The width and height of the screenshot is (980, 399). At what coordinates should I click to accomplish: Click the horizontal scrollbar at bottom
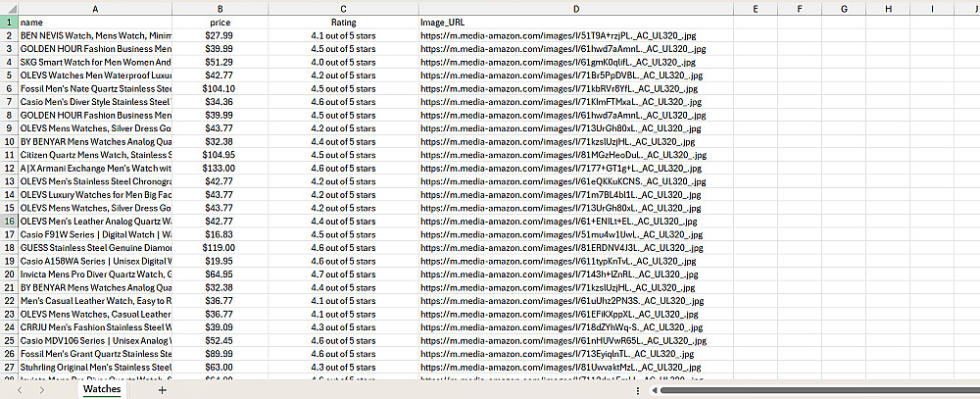818,390
